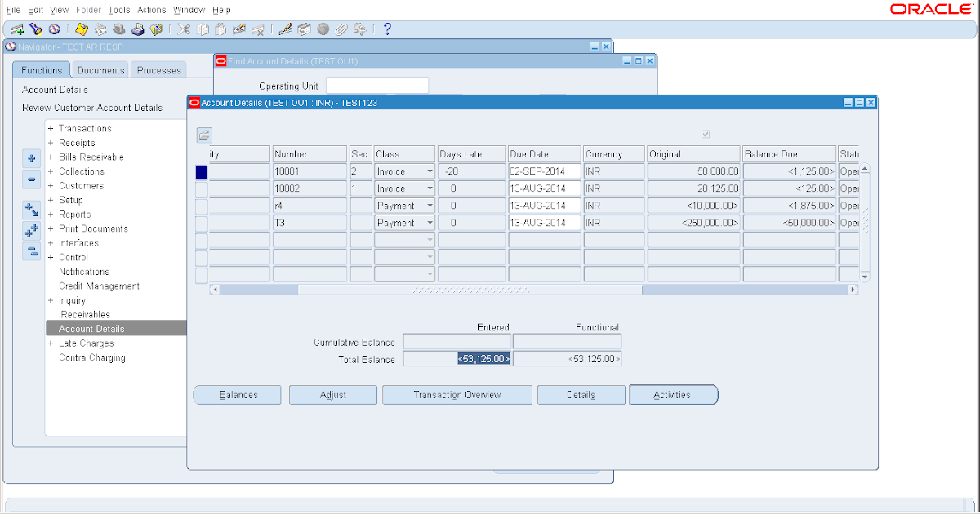Click the Cut scissors icon

[x=184, y=29]
